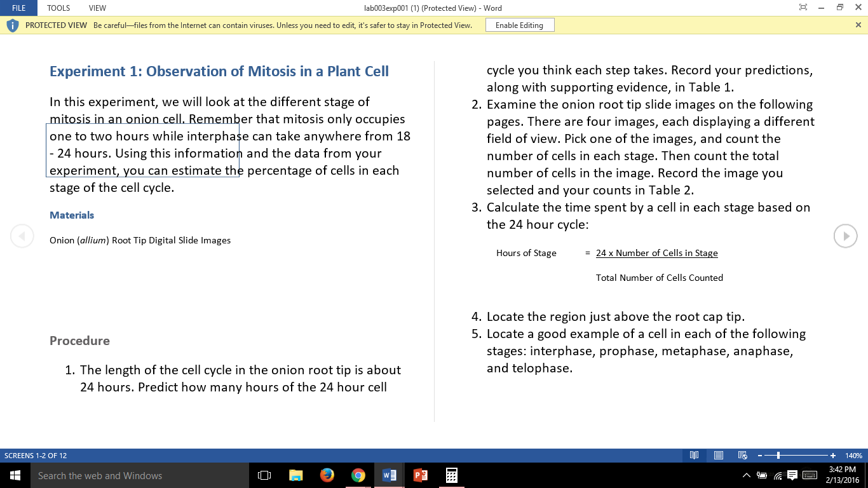The image size is (868, 488).
Task: Click the Protected View shield icon
Action: click(13, 25)
